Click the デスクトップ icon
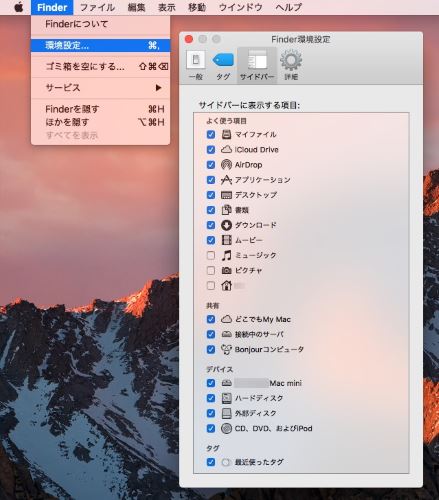 [226, 195]
